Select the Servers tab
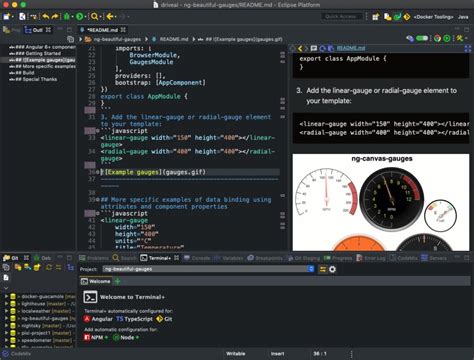 (434, 258)
